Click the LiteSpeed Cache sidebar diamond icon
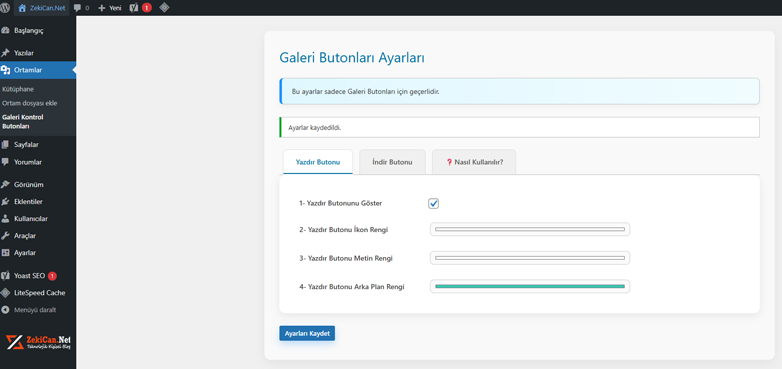The height and width of the screenshot is (369, 782). 5,293
